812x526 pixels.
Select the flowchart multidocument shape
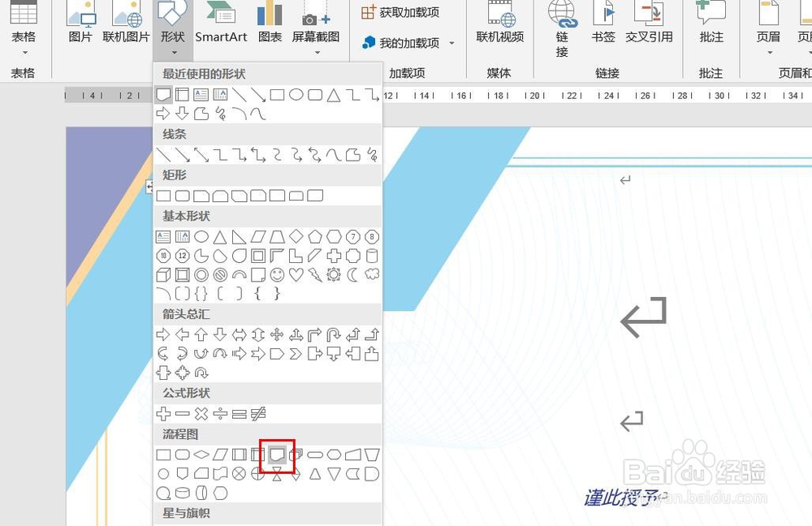(297, 455)
